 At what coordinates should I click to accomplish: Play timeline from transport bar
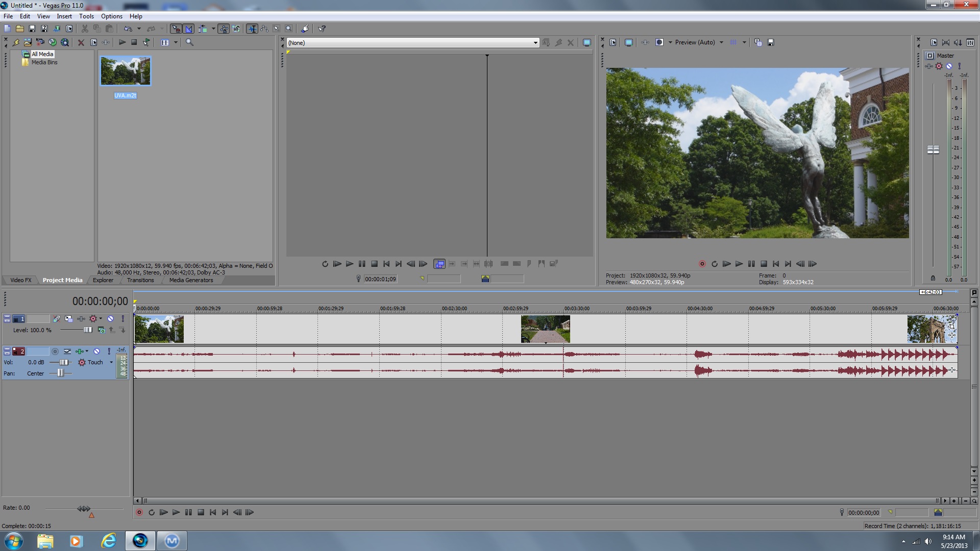176,512
